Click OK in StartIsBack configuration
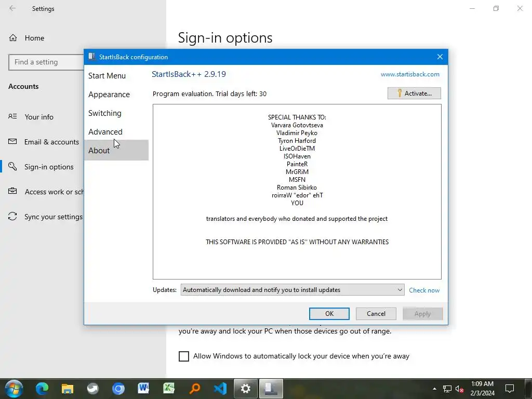This screenshot has height=399, width=532. click(x=329, y=314)
